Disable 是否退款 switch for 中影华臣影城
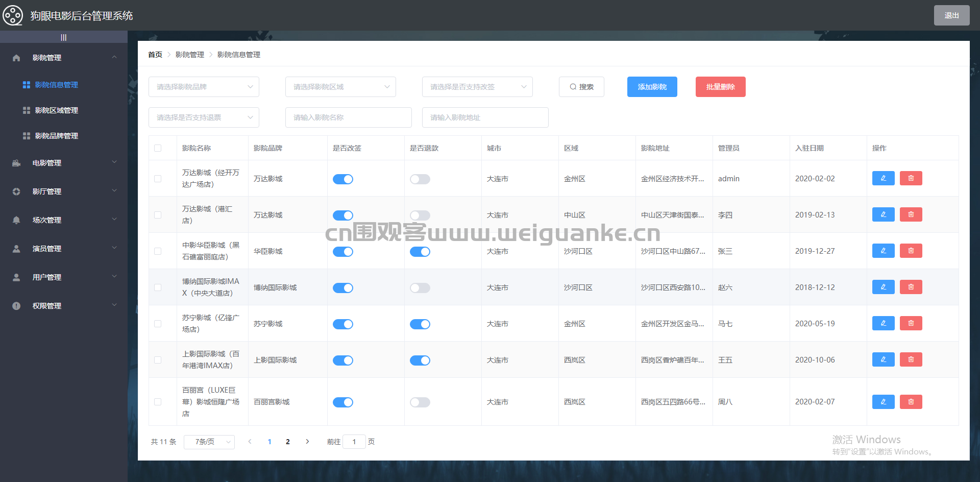Screen dimensions: 980x482 click(420, 252)
